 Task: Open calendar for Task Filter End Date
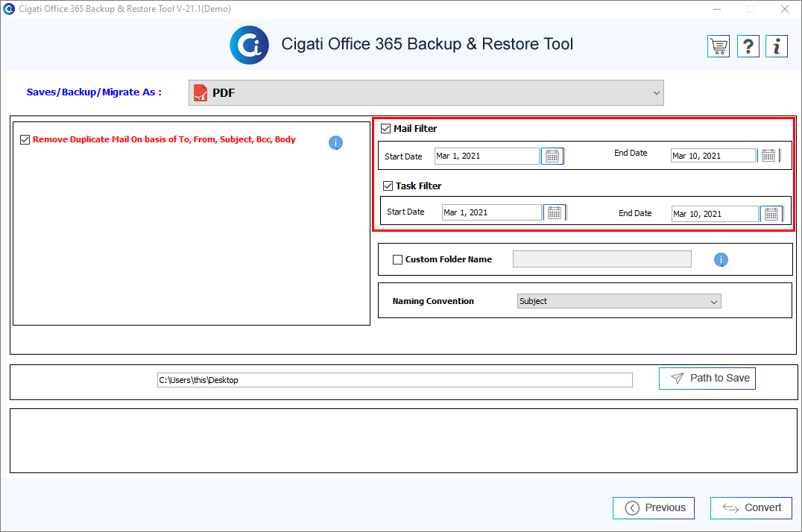coord(771,214)
